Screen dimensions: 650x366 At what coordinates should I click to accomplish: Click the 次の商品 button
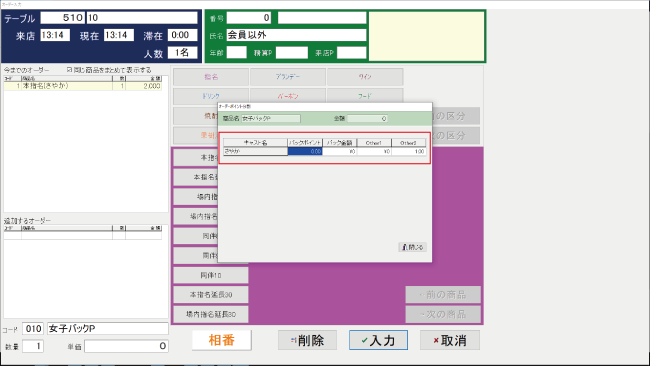[443, 314]
